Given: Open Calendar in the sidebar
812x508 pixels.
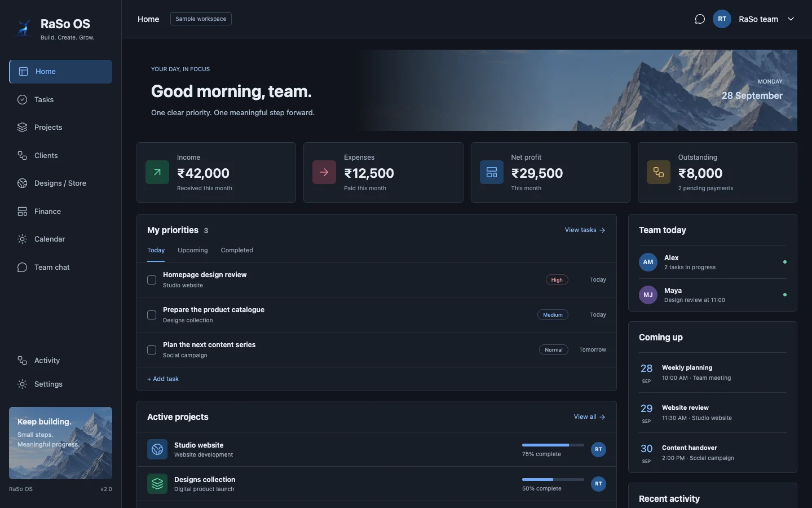Looking at the screenshot, I should (x=61, y=239).
